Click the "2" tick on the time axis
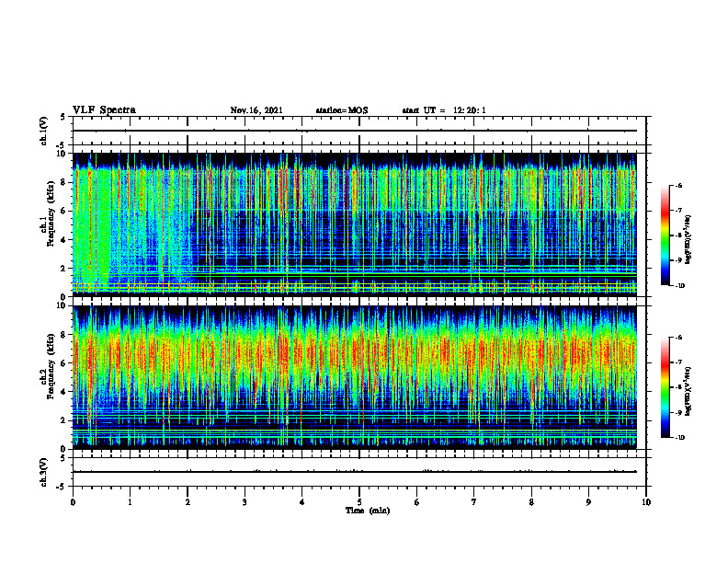This screenshot has height=563, width=728. [x=188, y=502]
